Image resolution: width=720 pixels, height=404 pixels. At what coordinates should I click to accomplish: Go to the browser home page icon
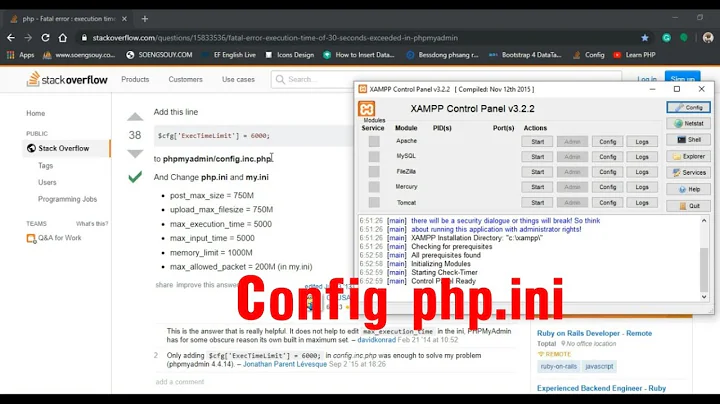pos(62,38)
